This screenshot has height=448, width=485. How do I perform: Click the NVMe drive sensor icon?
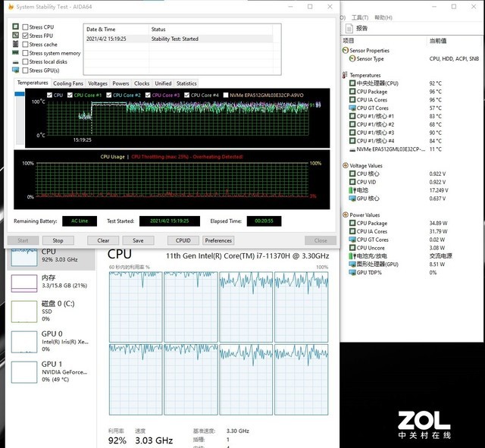(352, 150)
